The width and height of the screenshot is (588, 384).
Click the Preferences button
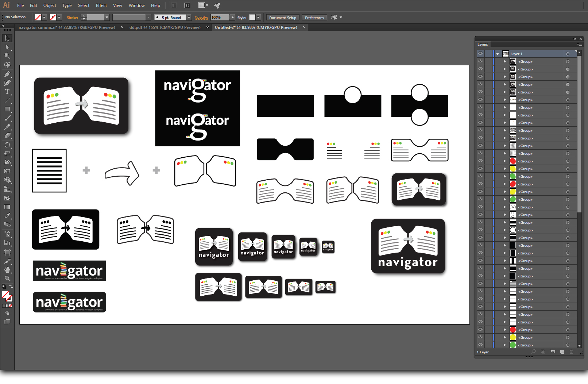pos(314,18)
